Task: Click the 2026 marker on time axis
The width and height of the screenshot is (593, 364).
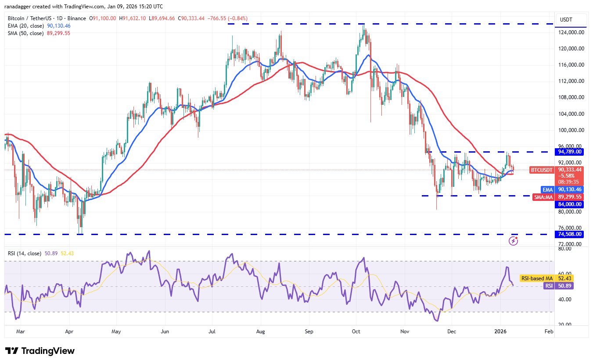Action: click(x=501, y=332)
